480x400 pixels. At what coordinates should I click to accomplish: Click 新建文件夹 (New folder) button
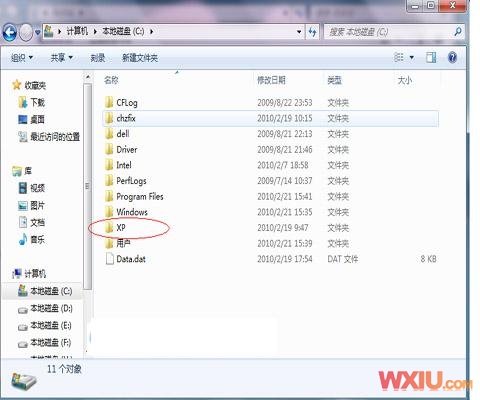[x=140, y=58]
